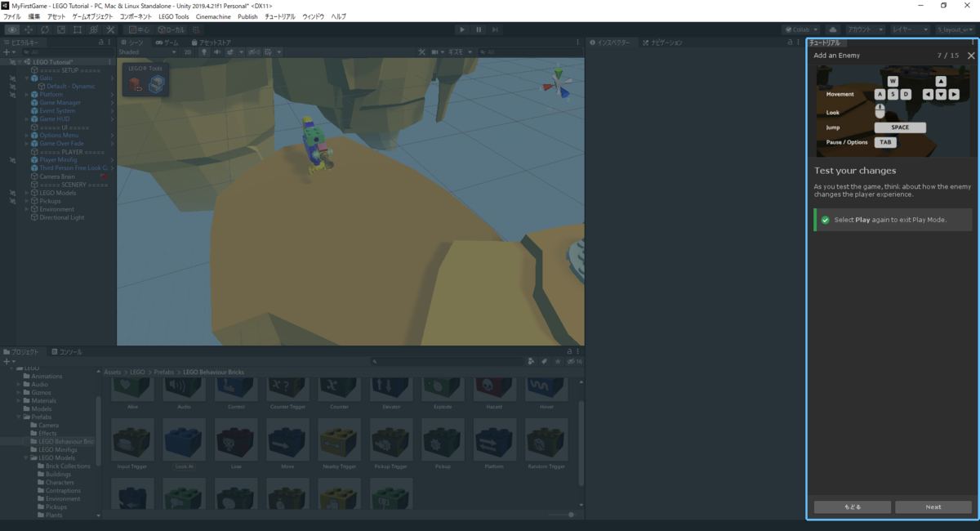This screenshot has height=531, width=980.
Task: Close the Add an Enemy tutorial
Action: (970, 56)
